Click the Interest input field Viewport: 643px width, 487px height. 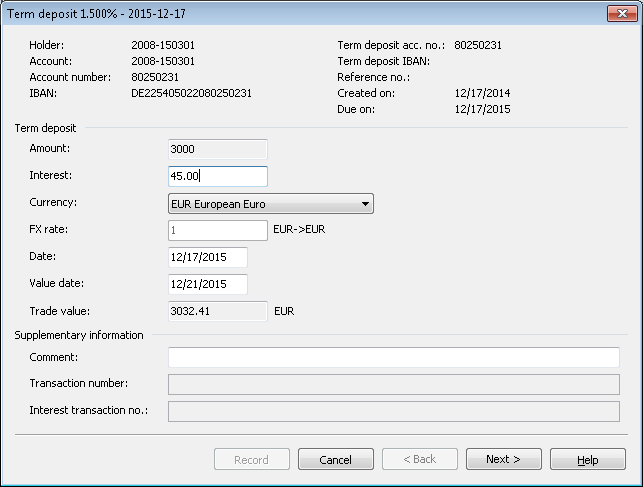click(x=218, y=176)
